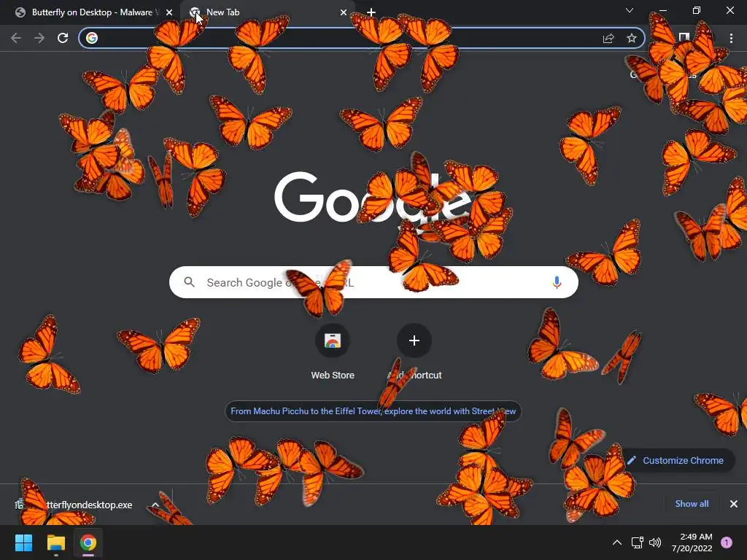The image size is (747, 560).
Task: Toggle the side panel icon in toolbar
Action: (684, 38)
